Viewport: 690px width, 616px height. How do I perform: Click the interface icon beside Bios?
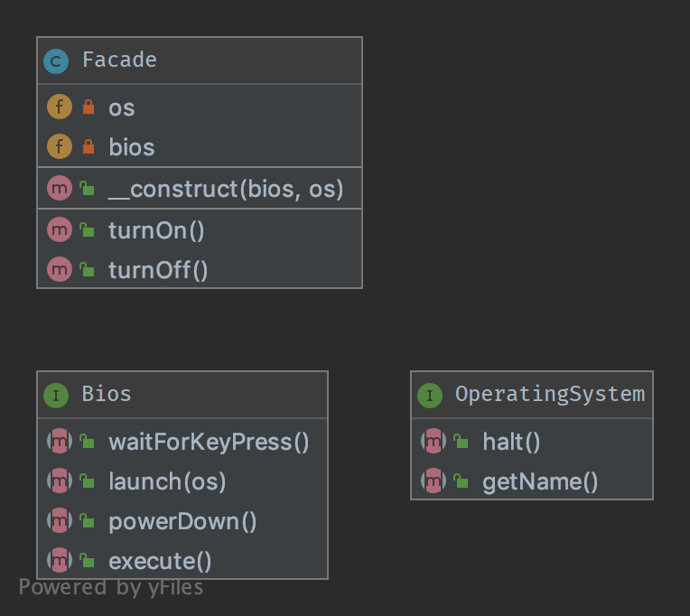click(x=57, y=395)
